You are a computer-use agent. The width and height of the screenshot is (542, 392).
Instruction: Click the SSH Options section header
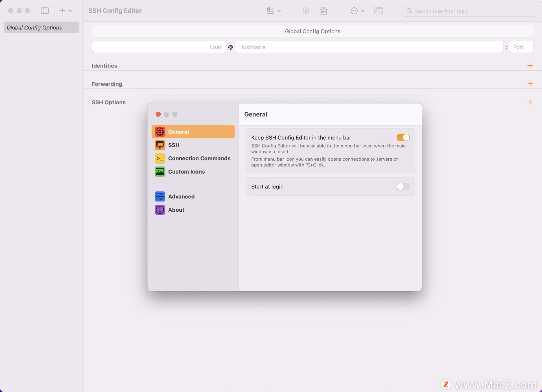click(x=109, y=102)
